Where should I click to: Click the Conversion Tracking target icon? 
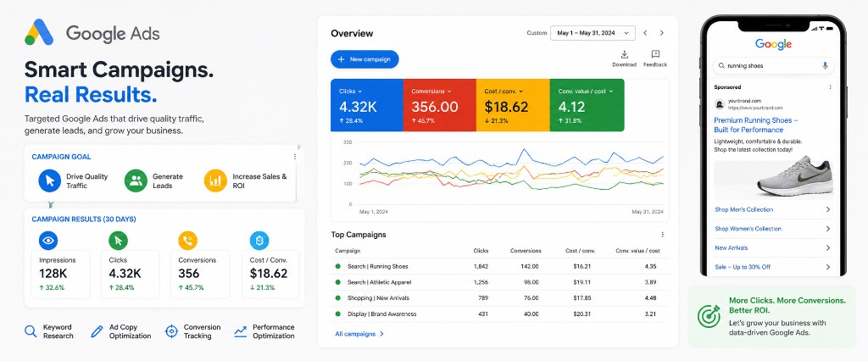[171, 331]
